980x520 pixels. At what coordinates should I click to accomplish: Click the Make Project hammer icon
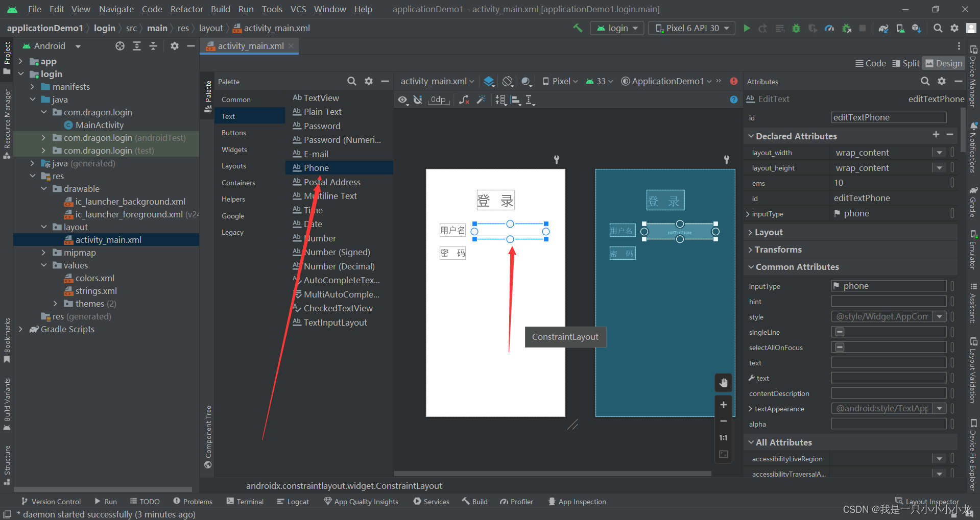pos(578,28)
